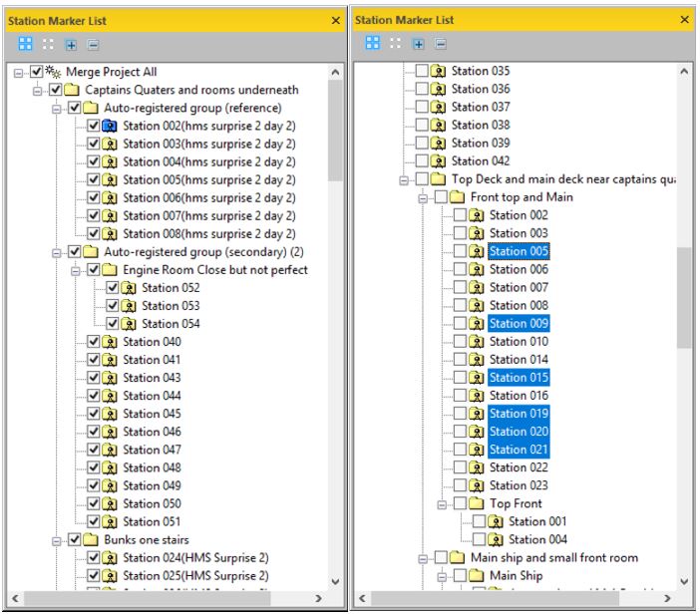
Task: Select Station 015 tree item
Action: (519, 378)
